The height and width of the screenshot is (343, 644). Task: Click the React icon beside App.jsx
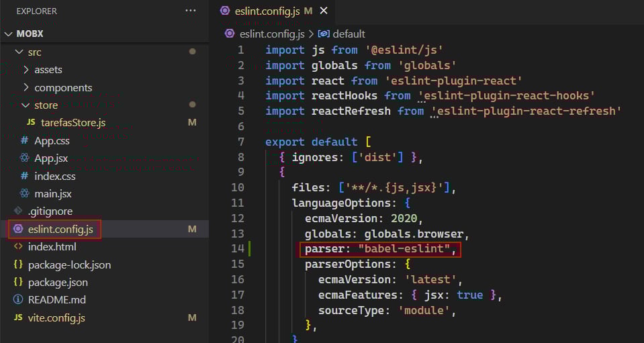[25, 158]
